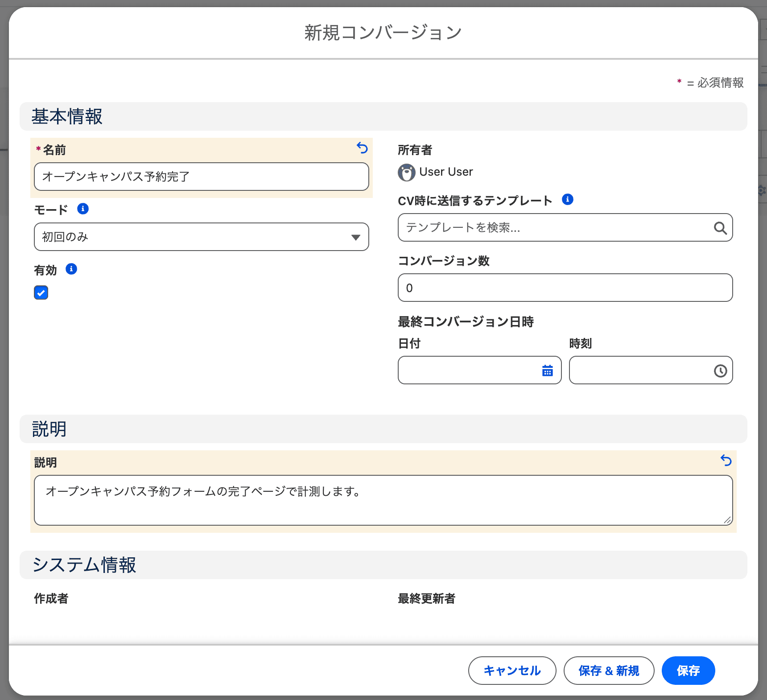Click the template search magnifier icon

click(720, 228)
